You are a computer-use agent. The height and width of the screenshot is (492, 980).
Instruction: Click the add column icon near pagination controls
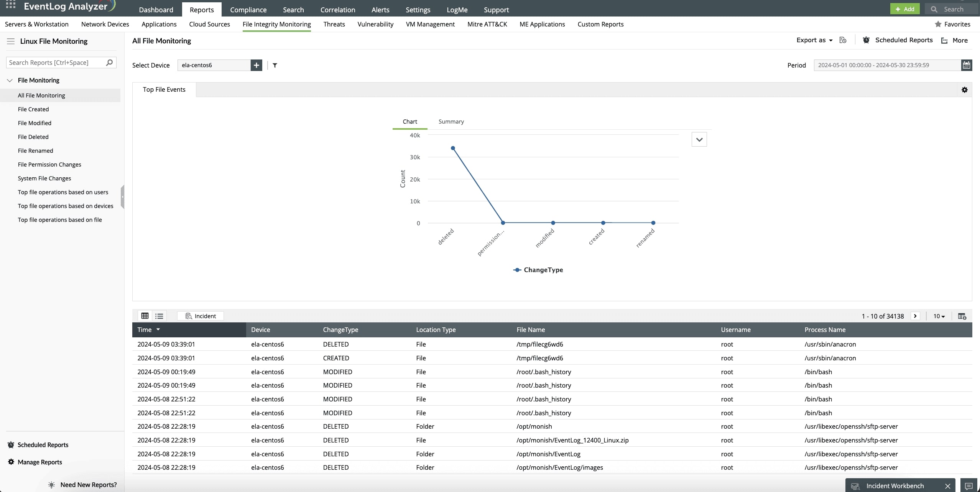tap(962, 316)
